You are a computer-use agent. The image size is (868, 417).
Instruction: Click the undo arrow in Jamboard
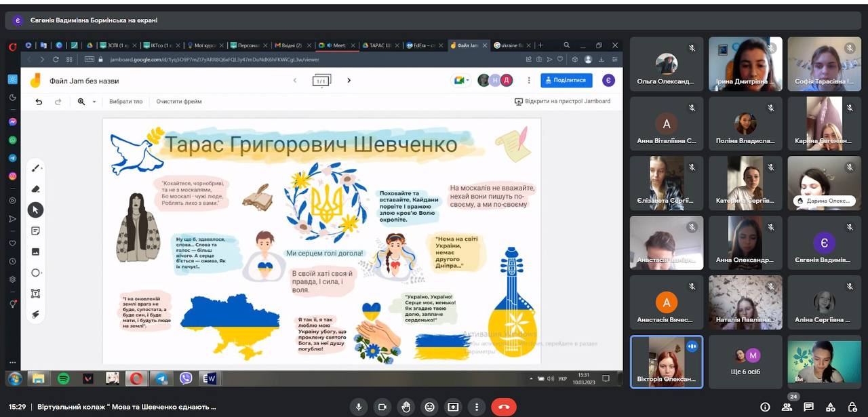click(39, 102)
